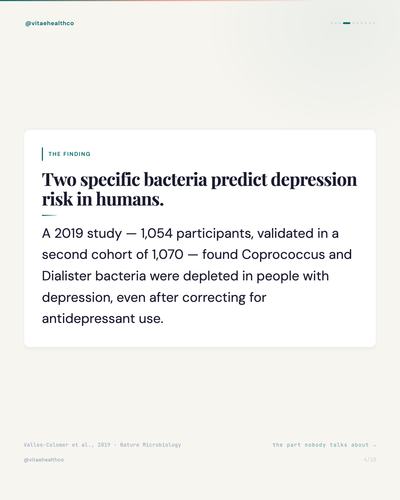
Task: Follow 'the part nobody talks about' link
Action: [x=321, y=445]
